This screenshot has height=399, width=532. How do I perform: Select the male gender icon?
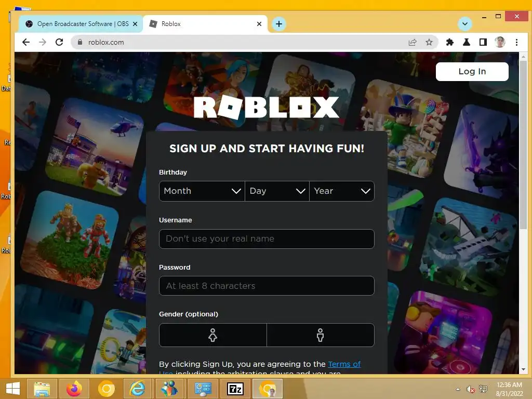point(320,335)
